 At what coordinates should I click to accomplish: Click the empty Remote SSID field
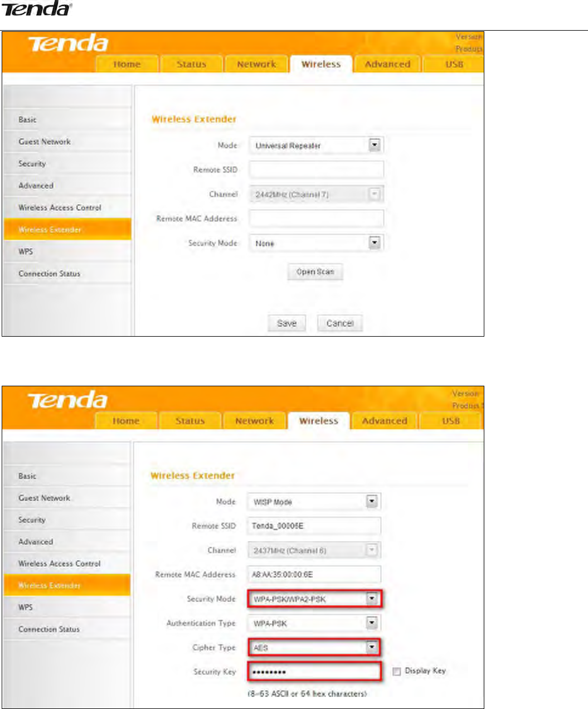click(x=316, y=169)
